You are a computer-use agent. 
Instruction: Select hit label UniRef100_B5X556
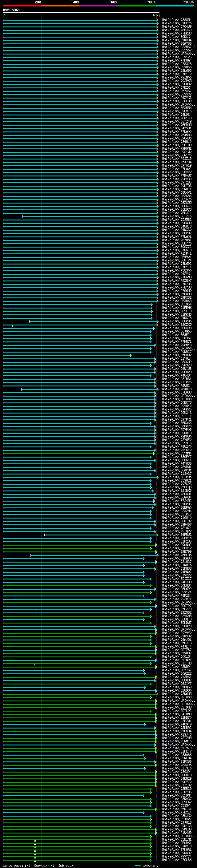176,108
